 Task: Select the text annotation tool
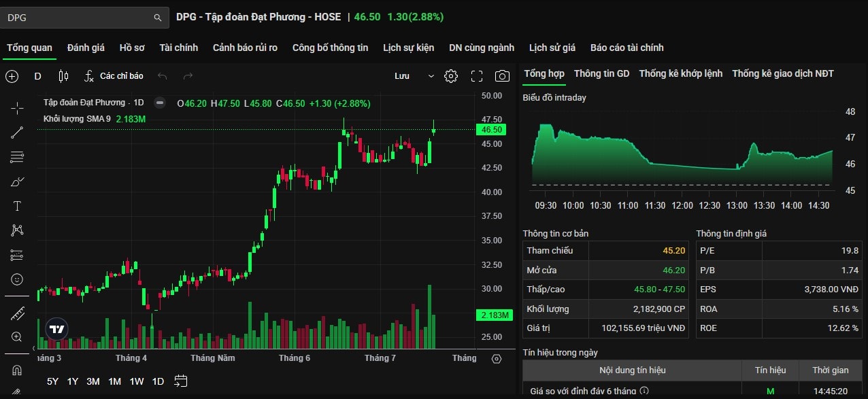tap(17, 206)
